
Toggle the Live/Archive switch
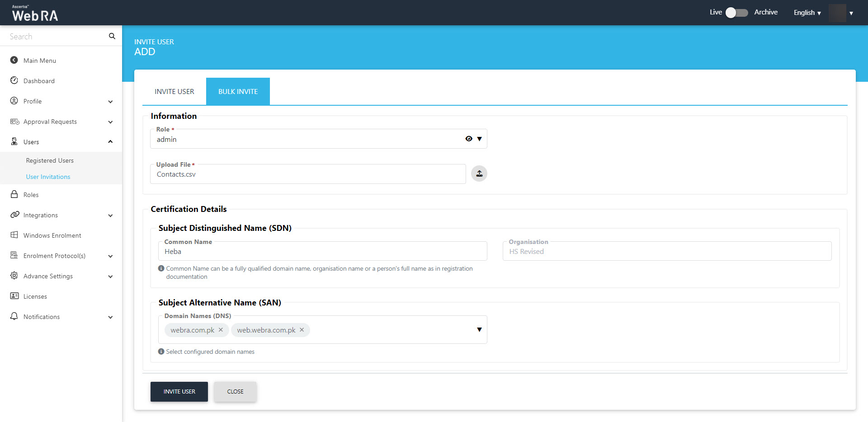coord(736,13)
